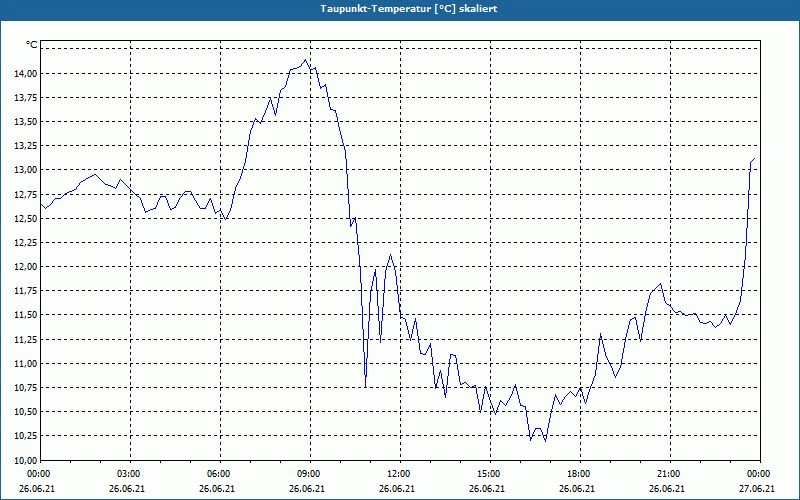Click the 27.06.21 date label

(x=757, y=489)
